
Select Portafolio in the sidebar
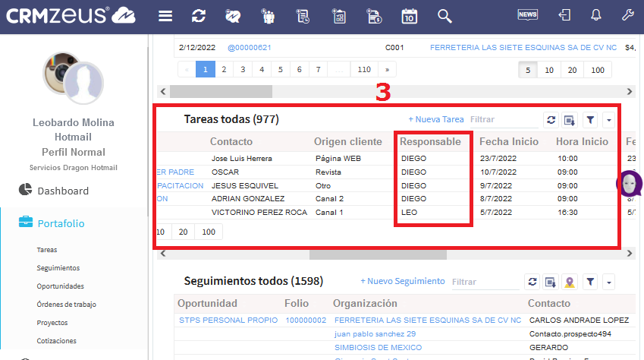point(61,223)
